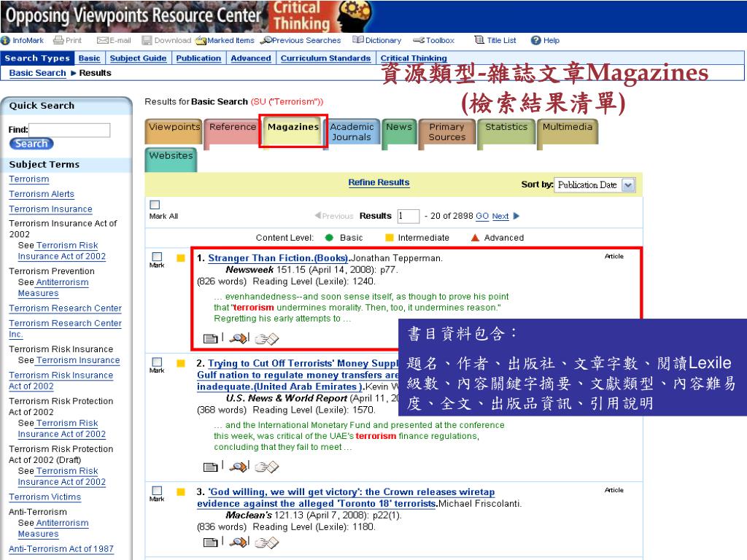Open Trying to Cut Off Terrorists' Money article

[298, 375]
